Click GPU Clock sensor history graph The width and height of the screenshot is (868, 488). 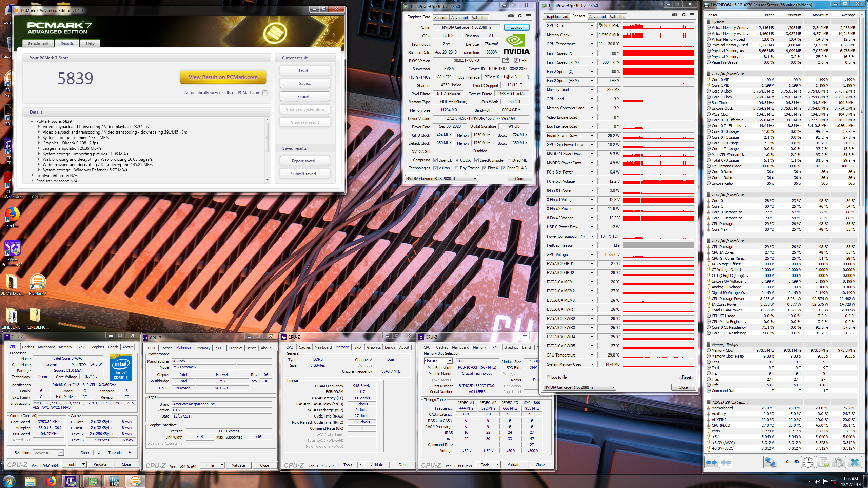click(658, 26)
